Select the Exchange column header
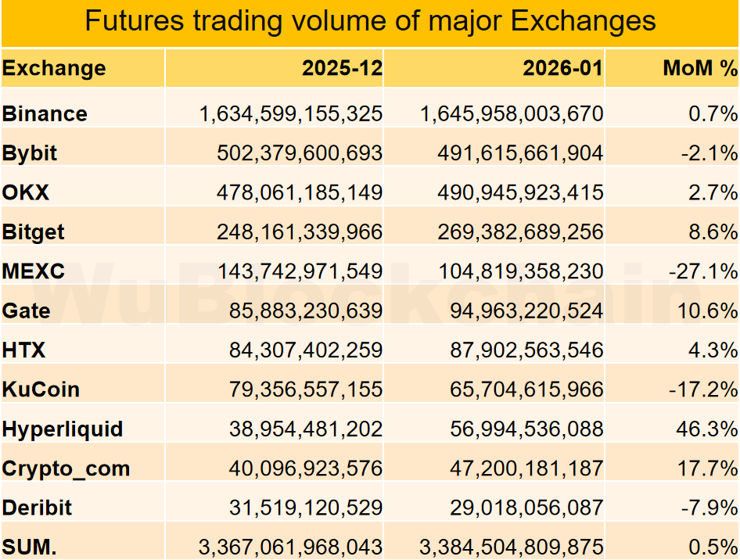Image resolution: width=740 pixels, height=560 pixels. tap(54, 68)
